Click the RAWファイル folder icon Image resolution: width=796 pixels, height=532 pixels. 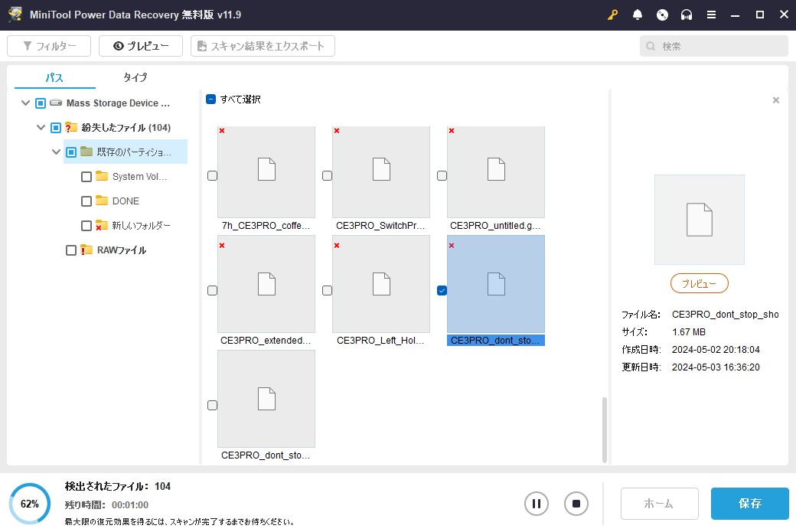tap(86, 250)
